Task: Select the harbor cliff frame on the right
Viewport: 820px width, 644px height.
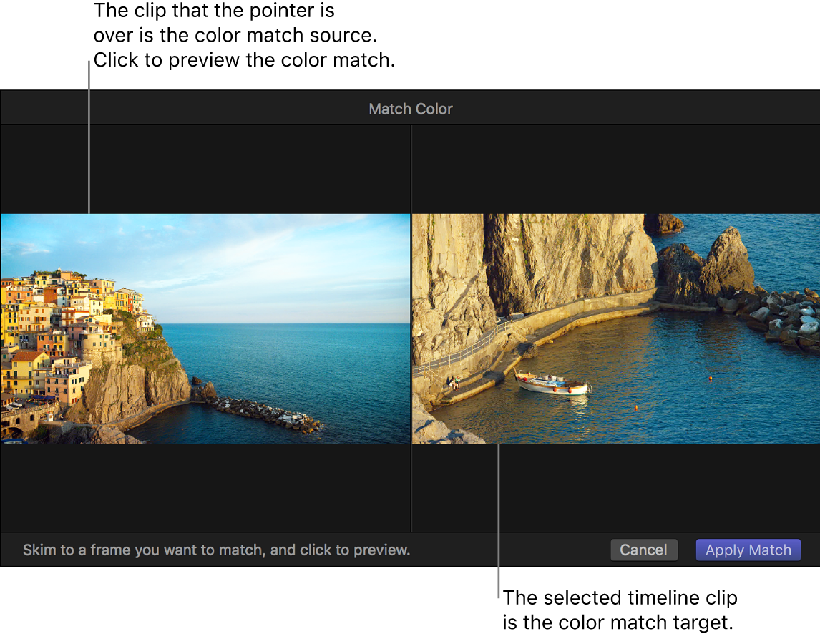Action: coord(615,329)
